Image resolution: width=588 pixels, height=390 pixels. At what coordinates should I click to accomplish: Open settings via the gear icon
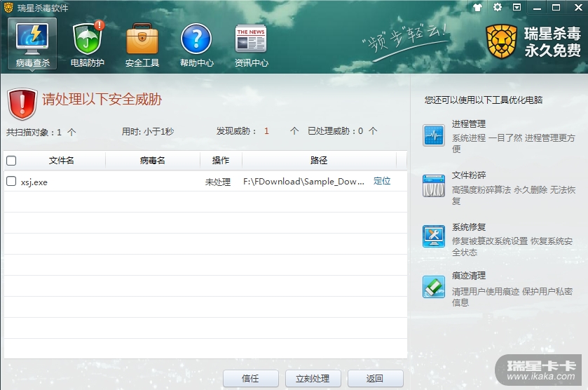[498, 7]
